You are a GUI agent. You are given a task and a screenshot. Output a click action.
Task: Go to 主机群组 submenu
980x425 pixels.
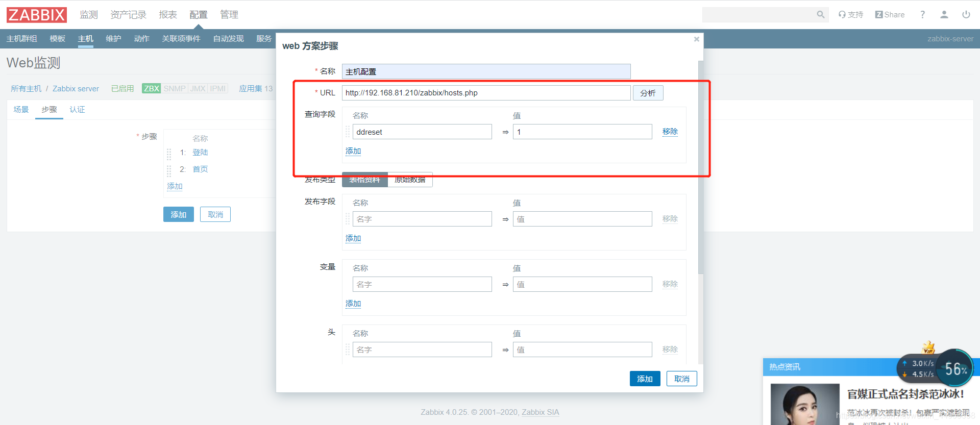coord(22,39)
